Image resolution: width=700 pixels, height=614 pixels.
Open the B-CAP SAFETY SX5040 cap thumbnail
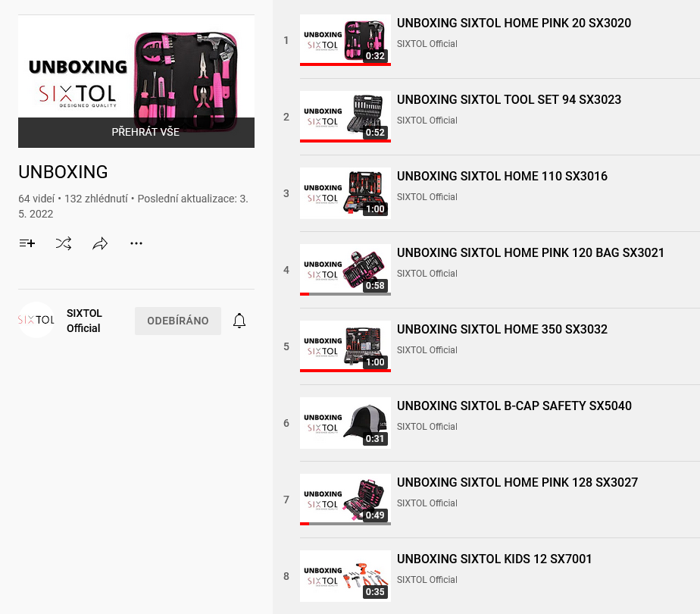tap(345, 423)
